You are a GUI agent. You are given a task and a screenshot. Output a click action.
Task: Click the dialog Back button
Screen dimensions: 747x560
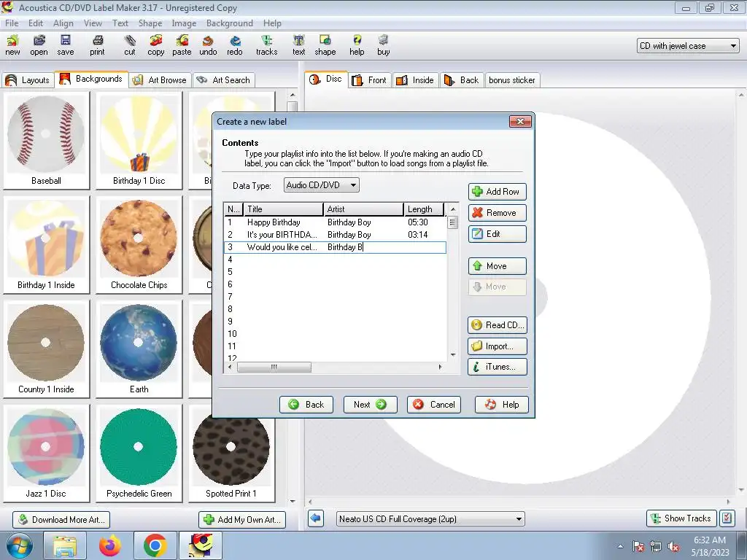[306, 404]
